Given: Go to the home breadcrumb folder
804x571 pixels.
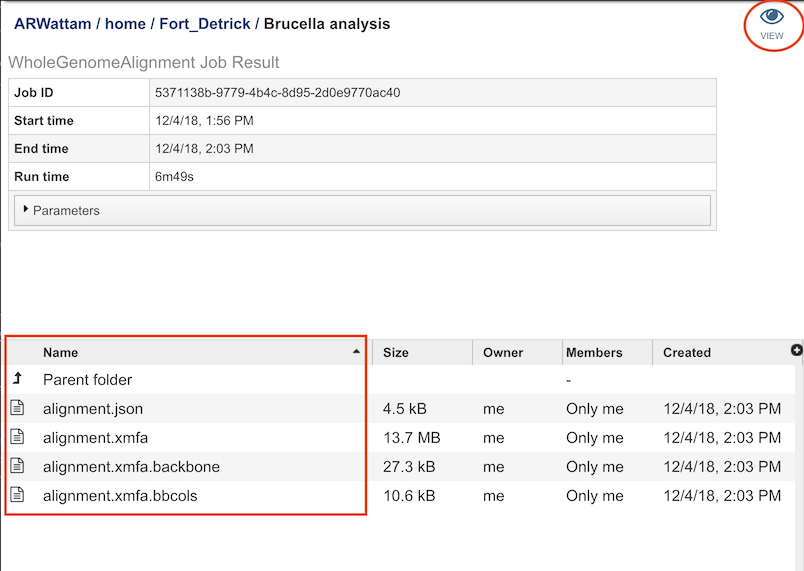Looking at the screenshot, I should (125, 24).
